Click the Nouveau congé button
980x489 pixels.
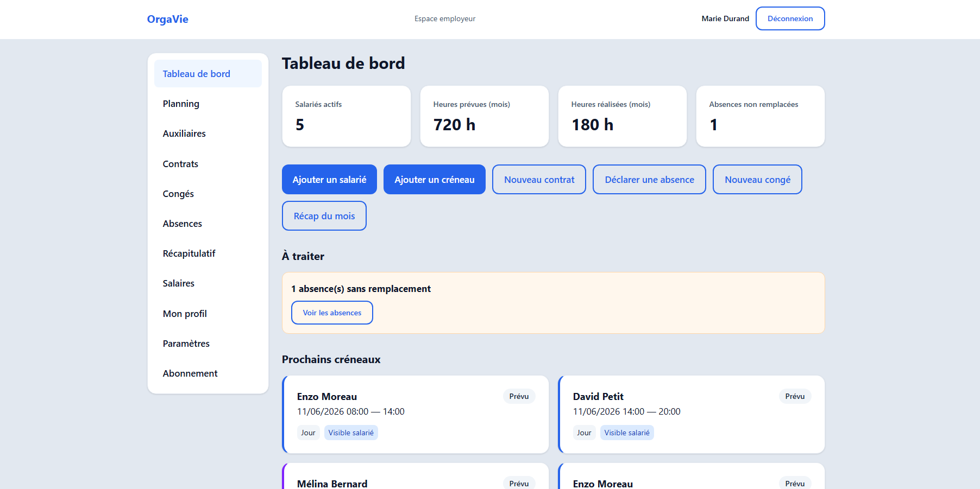point(757,180)
